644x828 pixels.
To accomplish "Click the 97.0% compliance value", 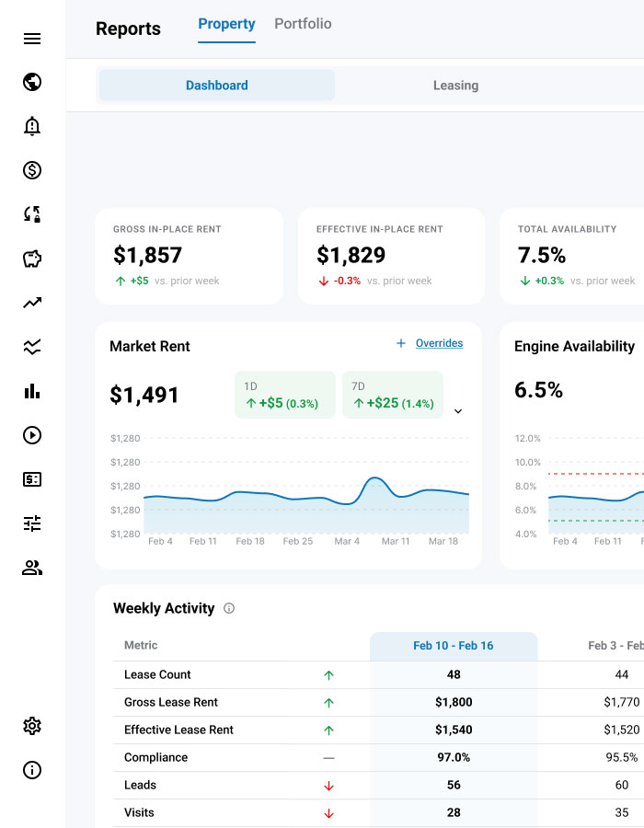I will click(454, 757).
